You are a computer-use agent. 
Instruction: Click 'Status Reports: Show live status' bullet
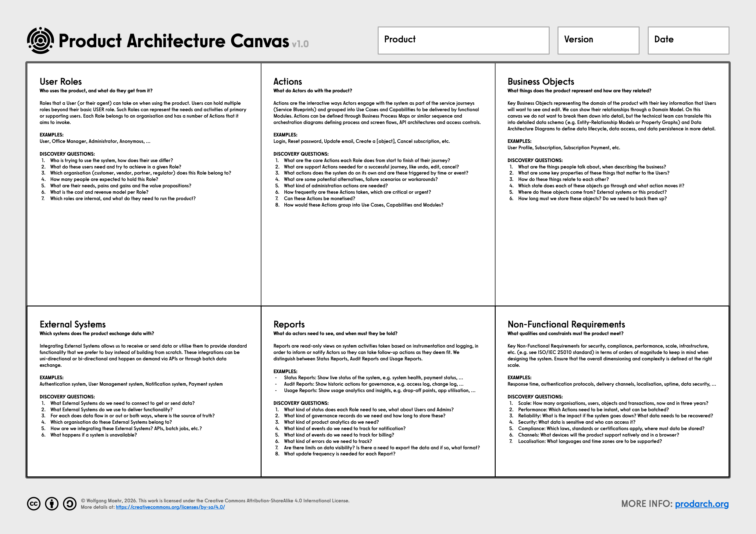[373, 378]
